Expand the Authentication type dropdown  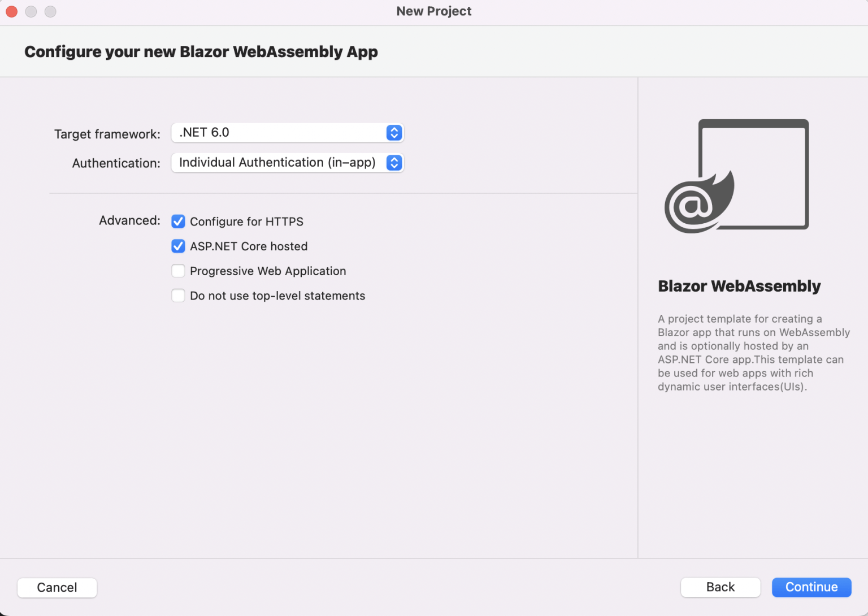(287, 163)
